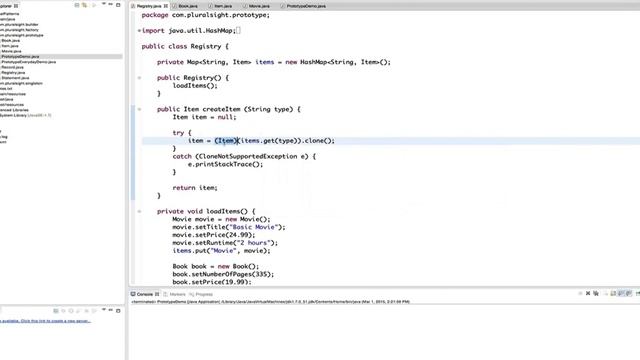The width and height of the screenshot is (640, 360).
Task: Minimize the Servers view
Action: [110, 310]
